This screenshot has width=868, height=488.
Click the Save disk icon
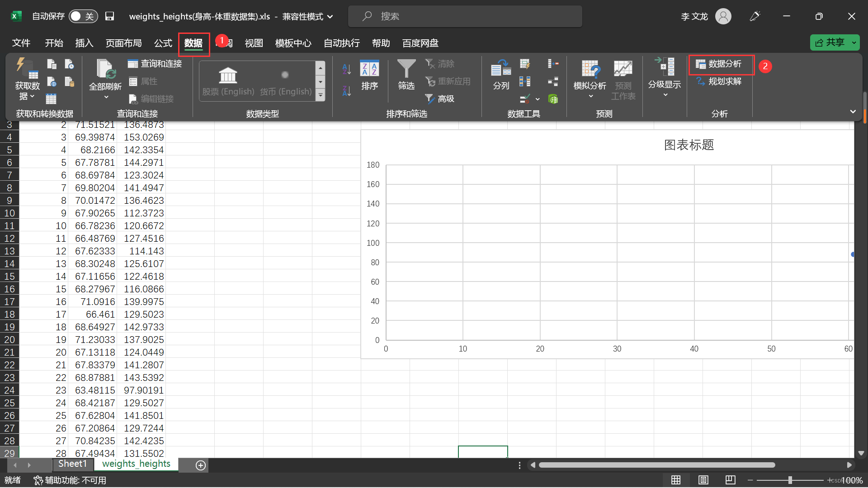coord(109,16)
